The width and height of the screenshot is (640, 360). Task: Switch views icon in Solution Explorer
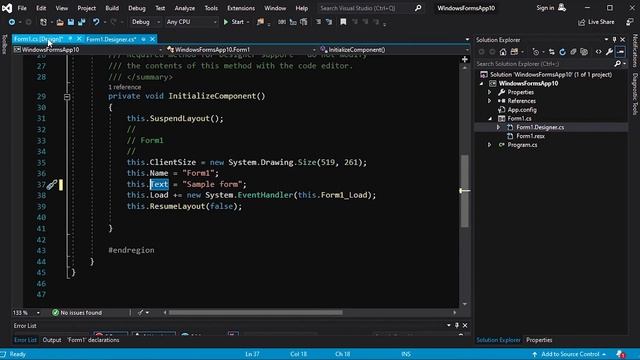514,52
